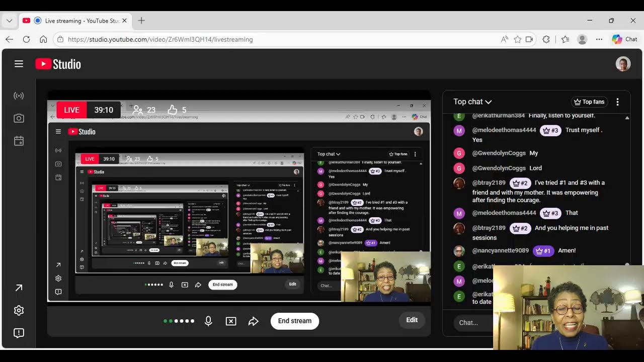Click the camera icon in the address bar
The image size is (644, 362).
[x=529, y=39]
